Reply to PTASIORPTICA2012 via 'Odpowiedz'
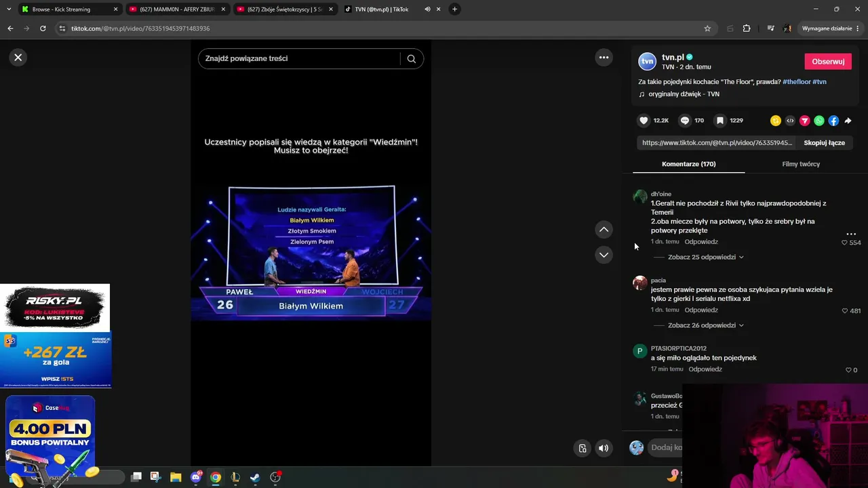The height and width of the screenshot is (488, 868). (705, 369)
